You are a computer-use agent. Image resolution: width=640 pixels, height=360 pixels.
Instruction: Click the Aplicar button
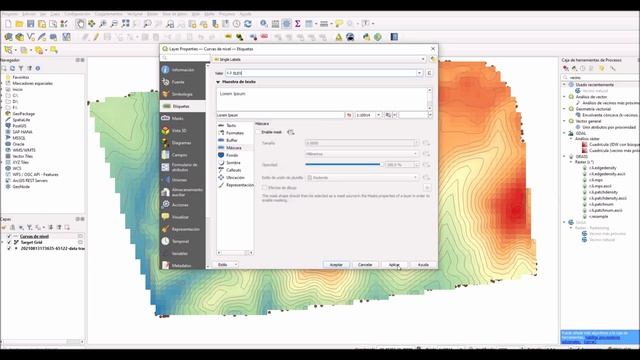[x=394, y=265]
